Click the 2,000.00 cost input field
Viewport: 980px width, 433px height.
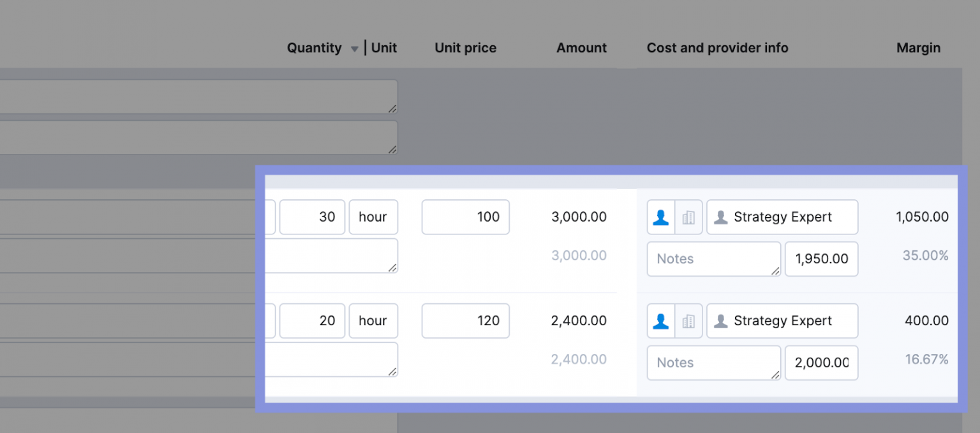pos(821,363)
